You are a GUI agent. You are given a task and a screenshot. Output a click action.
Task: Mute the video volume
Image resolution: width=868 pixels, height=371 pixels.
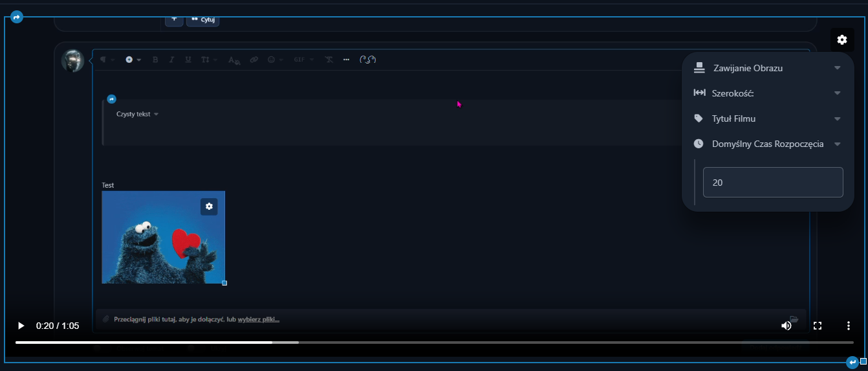coord(786,326)
